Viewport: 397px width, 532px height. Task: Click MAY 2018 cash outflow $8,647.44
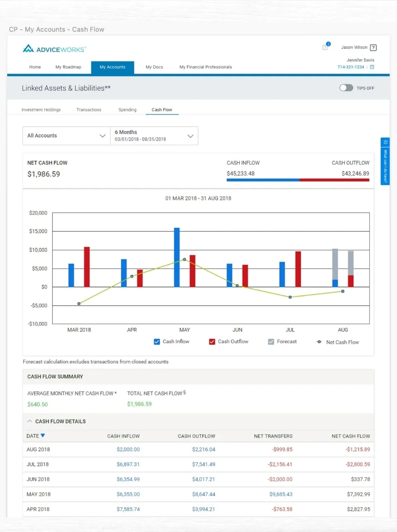pyautogui.click(x=204, y=494)
